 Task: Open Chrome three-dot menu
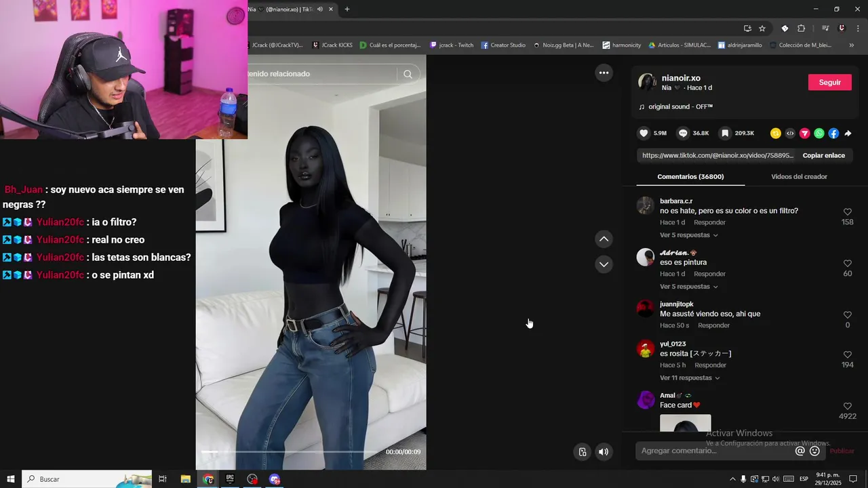859,28
